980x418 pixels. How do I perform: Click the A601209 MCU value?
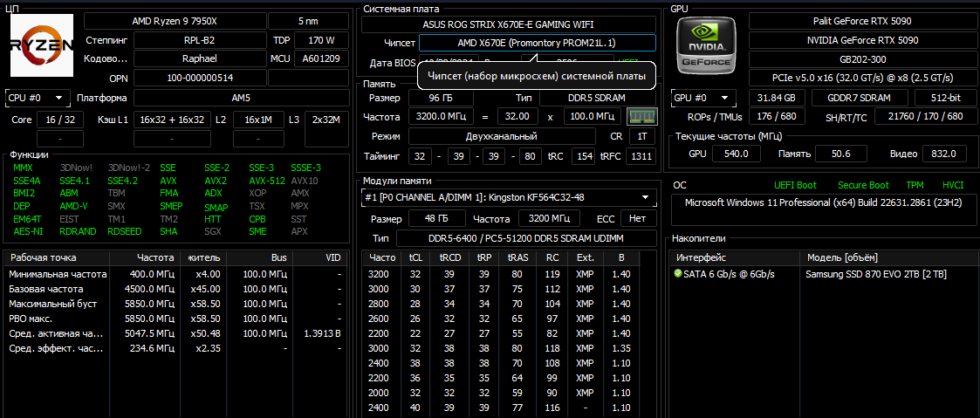click(321, 59)
